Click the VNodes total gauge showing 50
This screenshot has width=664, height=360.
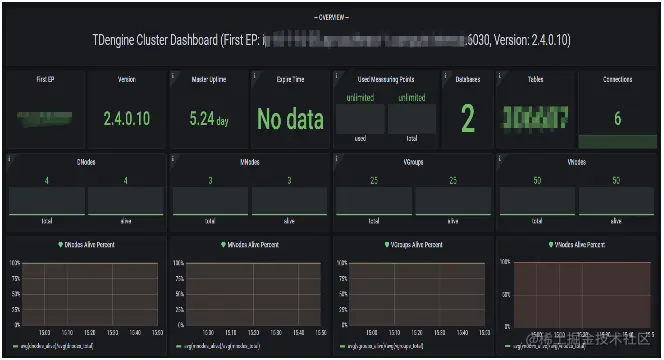537,201
